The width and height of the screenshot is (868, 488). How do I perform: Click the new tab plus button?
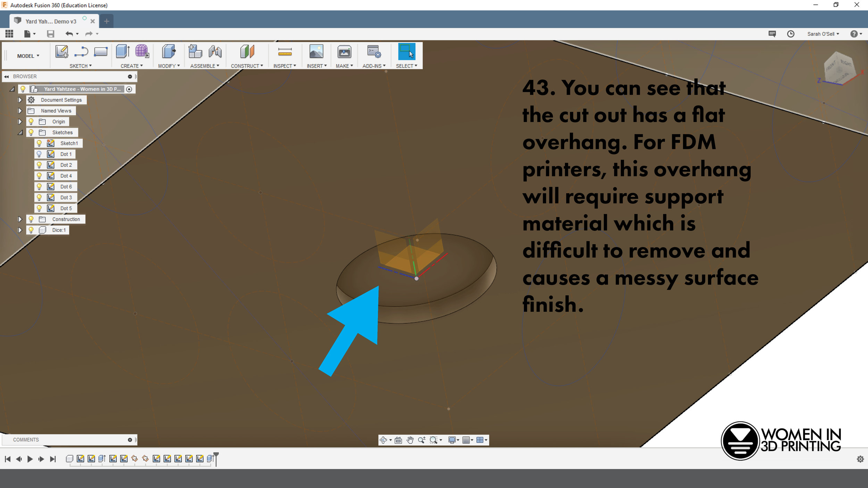coord(106,21)
